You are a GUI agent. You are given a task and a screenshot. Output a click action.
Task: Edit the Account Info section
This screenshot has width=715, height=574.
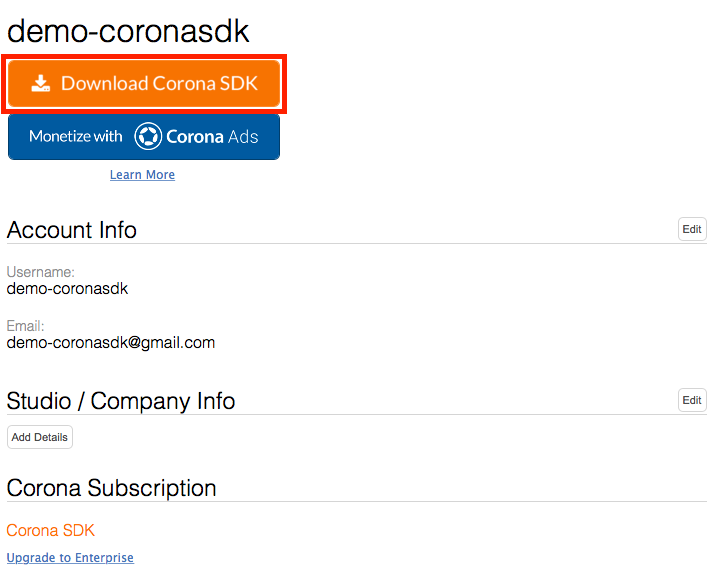(692, 229)
